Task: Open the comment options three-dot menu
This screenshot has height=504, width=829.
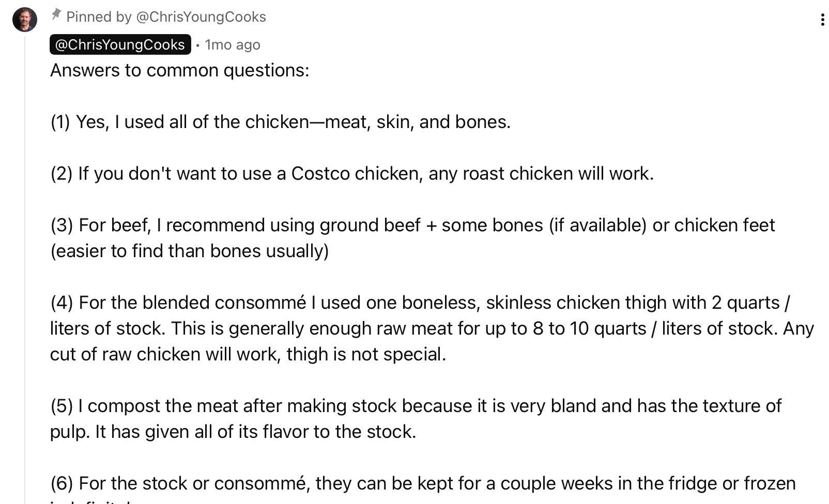Action: (822, 20)
